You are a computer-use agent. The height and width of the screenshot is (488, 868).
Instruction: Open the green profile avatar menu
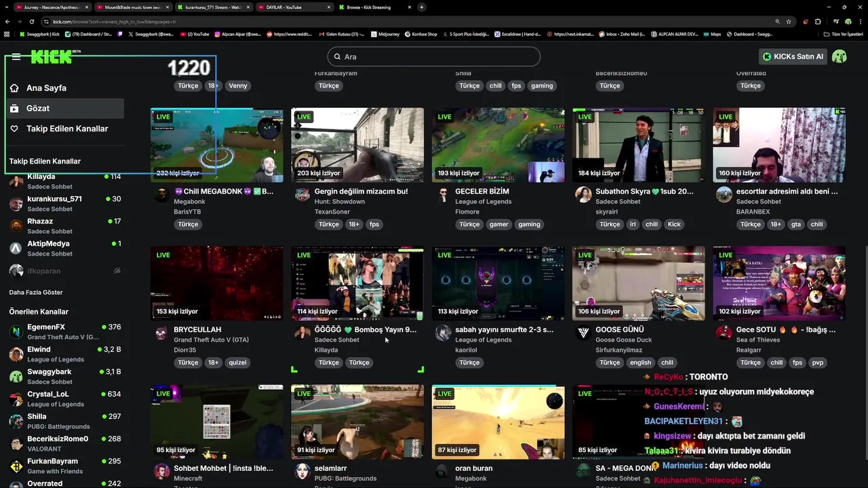(840, 57)
